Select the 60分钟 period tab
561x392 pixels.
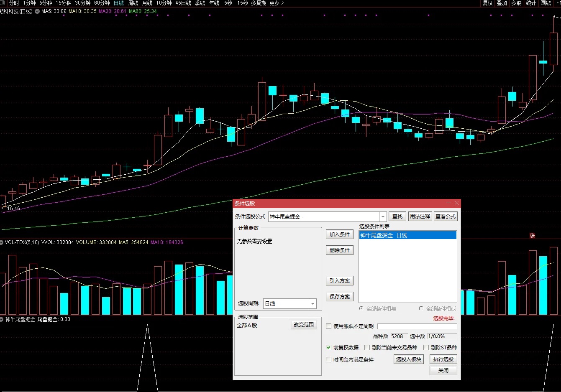point(102,3)
